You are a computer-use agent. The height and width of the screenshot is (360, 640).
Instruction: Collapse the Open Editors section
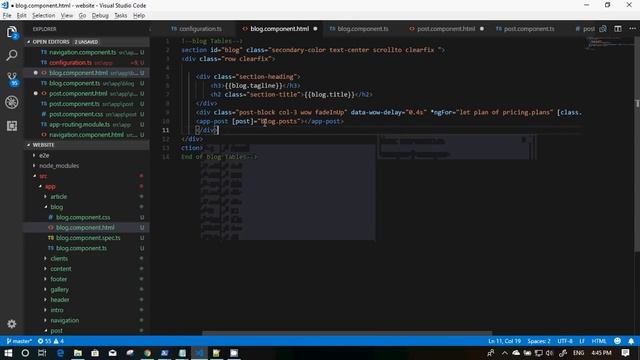coord(87,42)
